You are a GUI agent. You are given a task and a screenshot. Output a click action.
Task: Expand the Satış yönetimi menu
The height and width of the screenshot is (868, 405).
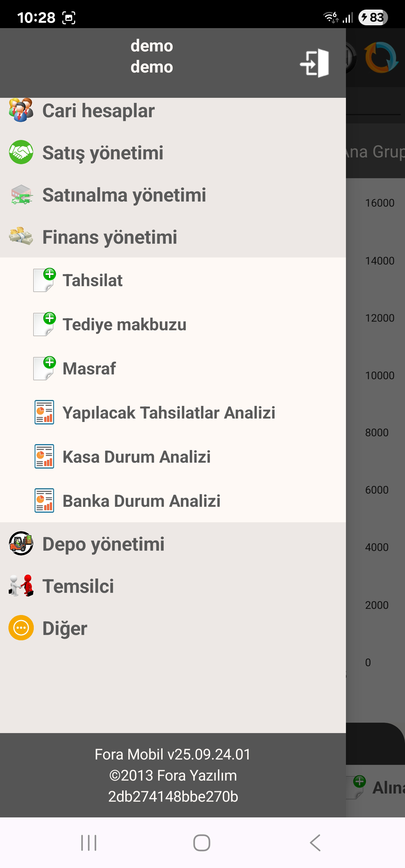(x=103, y=153)
